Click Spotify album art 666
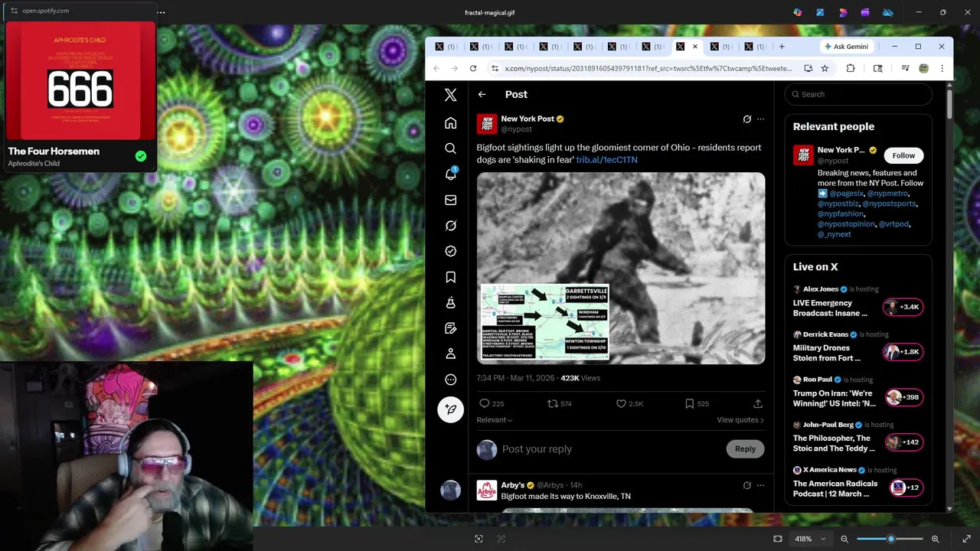Screen dimensions: 980x551 [80, 80]
